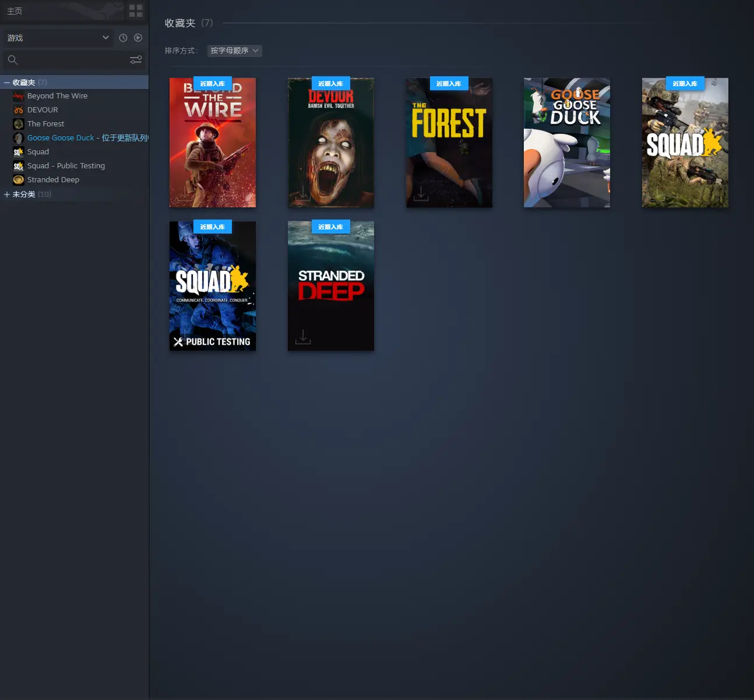754x700 pixels.
Task: Click download icon on The Forest cover
Action: (x=421, y=193)
